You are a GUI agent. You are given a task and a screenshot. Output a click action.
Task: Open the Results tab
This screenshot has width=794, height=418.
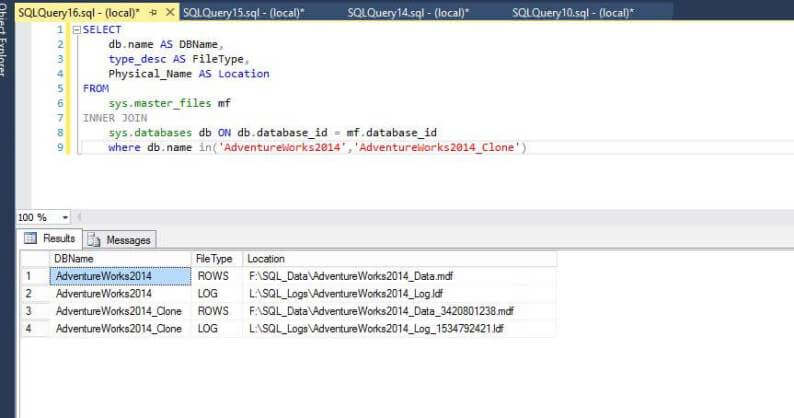tap(50, 238)
